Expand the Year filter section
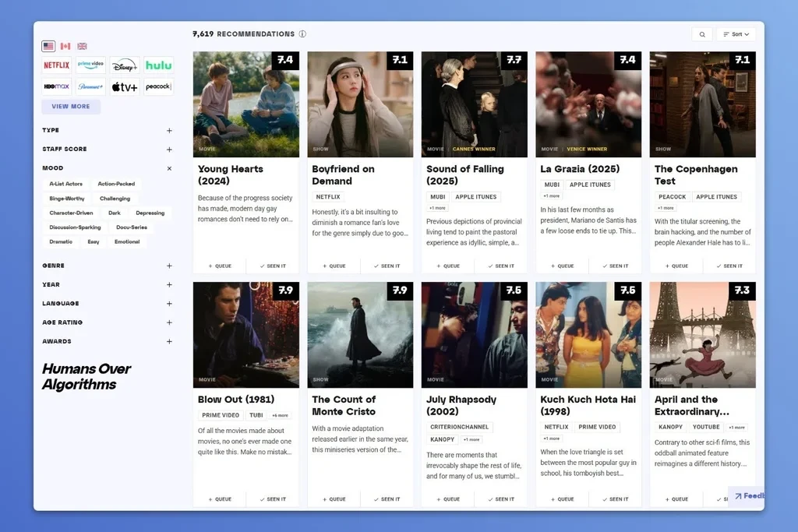Viewport: 798px width, 532px height. 169,285
